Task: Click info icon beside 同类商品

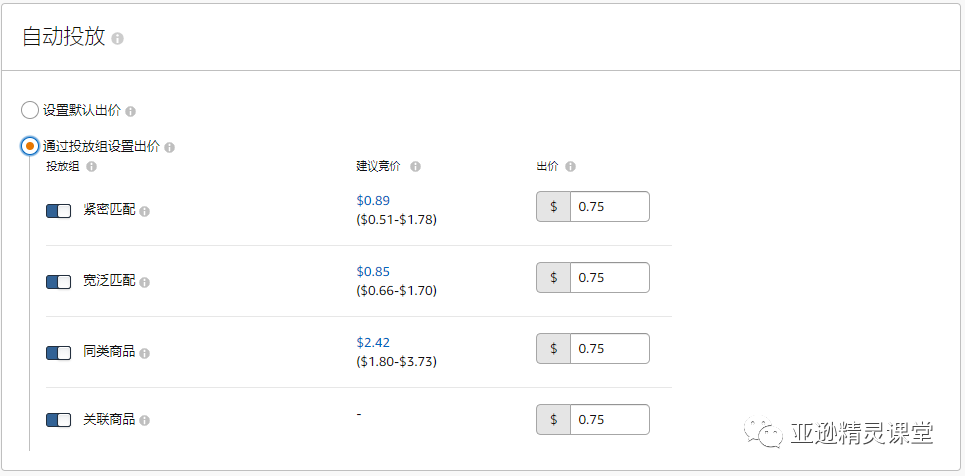Action: click(145, 353)
